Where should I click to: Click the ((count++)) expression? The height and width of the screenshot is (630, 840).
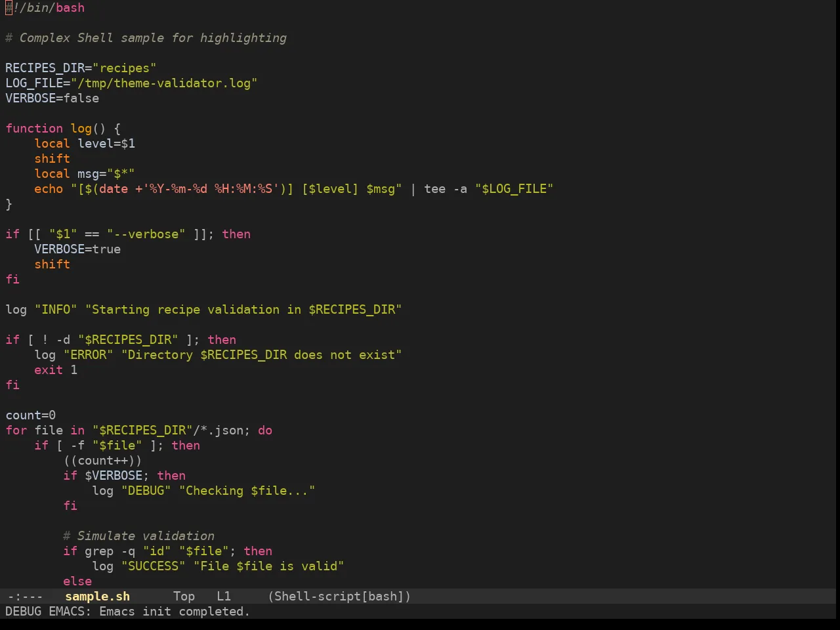(102, 461)
